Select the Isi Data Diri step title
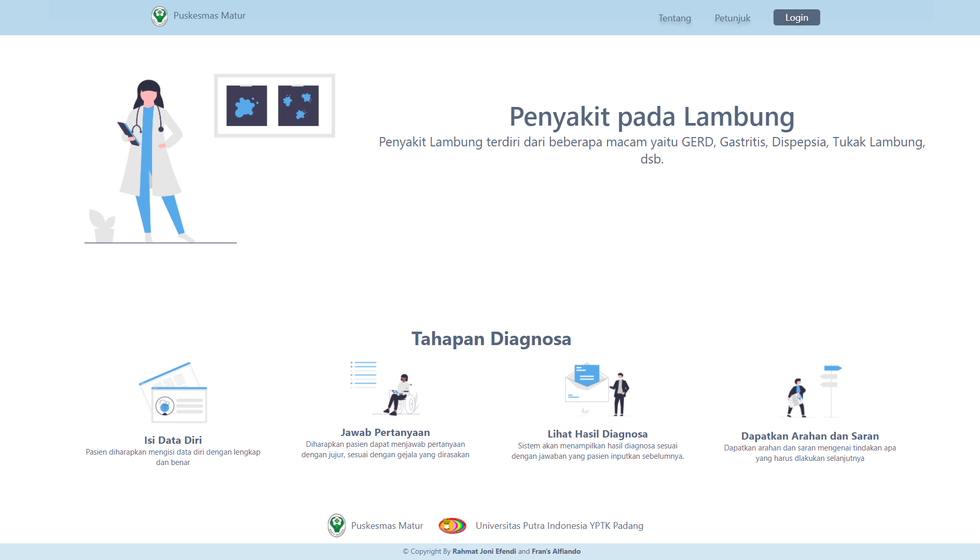The image size is (980, 560). pyautogui.click(x=173, y=440)
